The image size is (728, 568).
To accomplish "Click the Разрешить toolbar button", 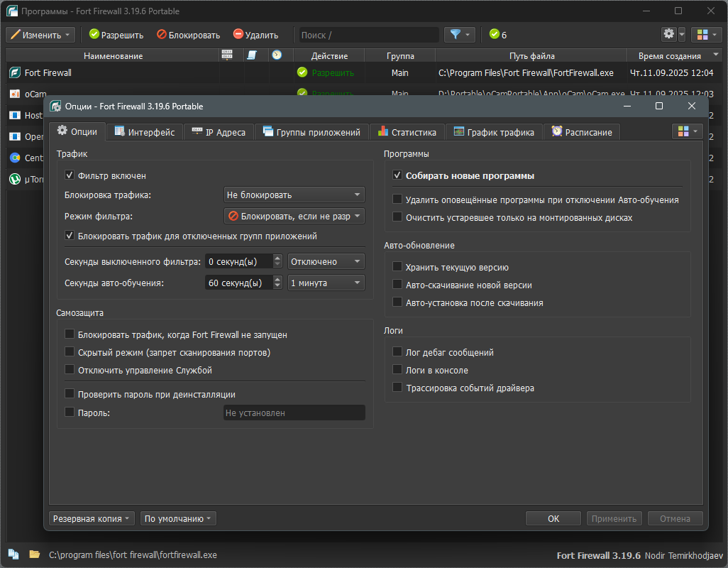I will 116,35.
